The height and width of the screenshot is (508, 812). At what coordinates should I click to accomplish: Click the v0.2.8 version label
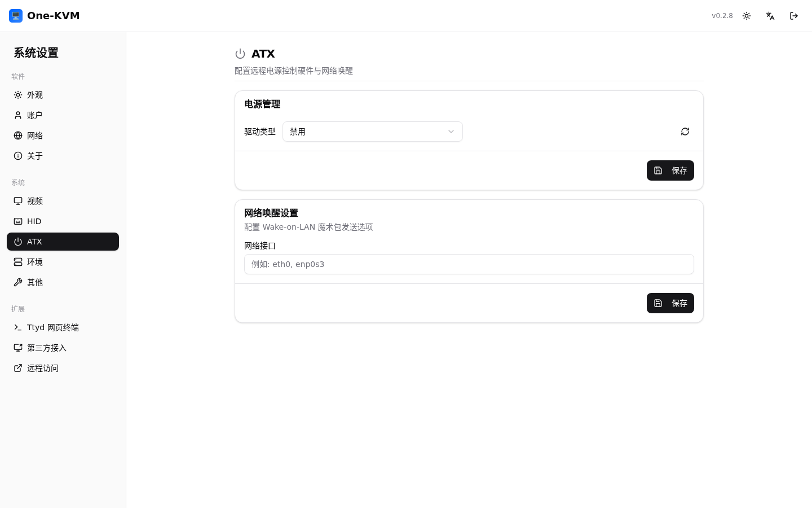(722, 16)
